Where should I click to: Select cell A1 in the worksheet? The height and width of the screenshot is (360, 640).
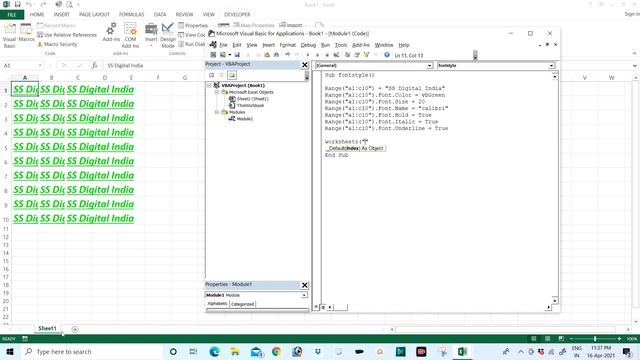click(25, 89)
